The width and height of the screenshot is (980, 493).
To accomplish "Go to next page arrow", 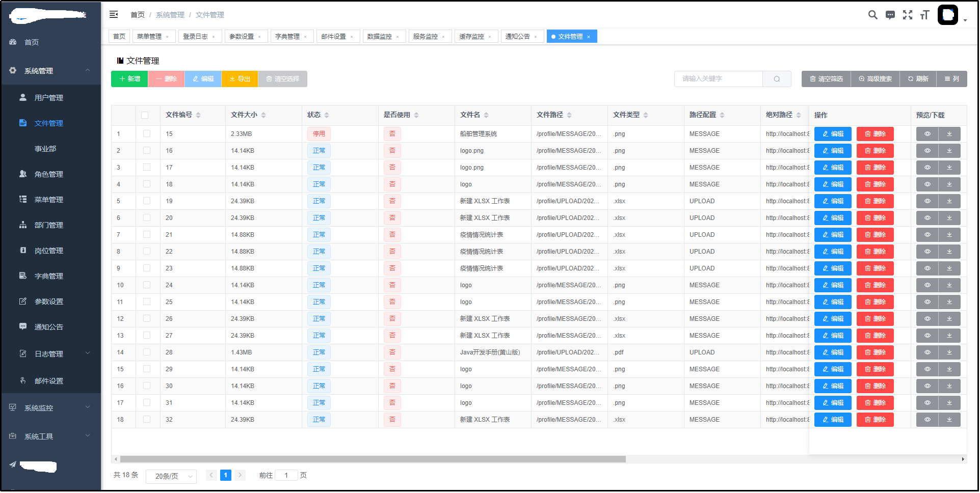I will [x=240, y=475].
